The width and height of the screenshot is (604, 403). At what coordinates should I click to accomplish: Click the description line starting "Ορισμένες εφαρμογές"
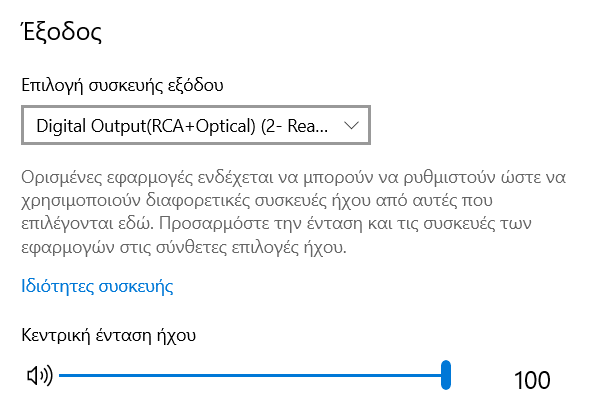point(294,178)
